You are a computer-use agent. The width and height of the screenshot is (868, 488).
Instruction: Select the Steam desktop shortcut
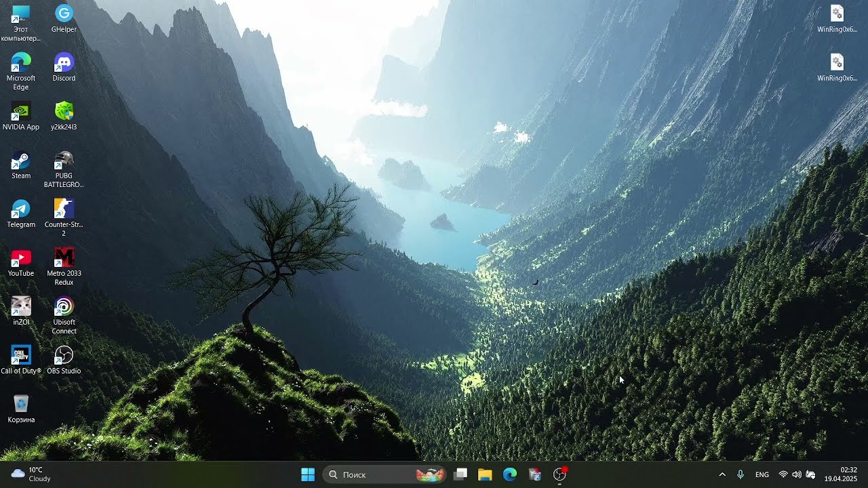(x=21, y=165)
